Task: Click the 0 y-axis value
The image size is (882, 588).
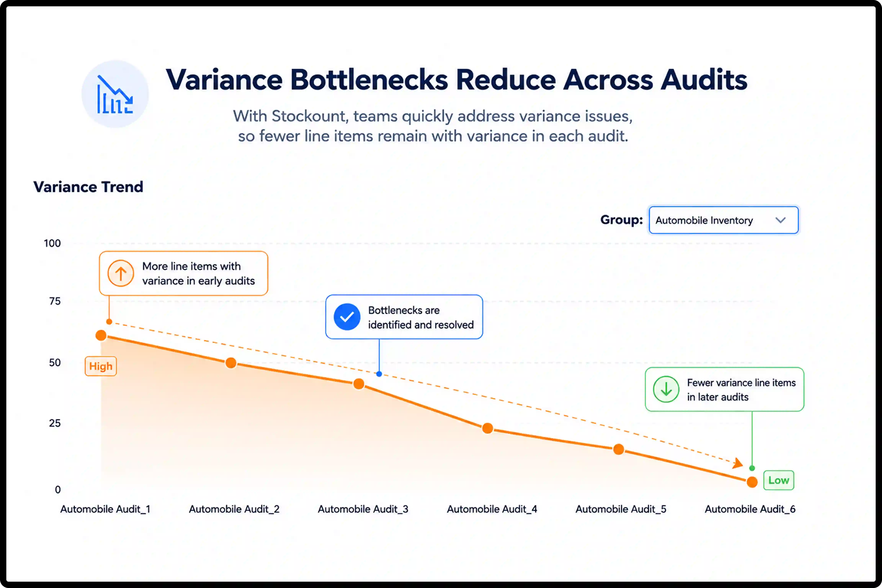Action: tap(58, 489)
